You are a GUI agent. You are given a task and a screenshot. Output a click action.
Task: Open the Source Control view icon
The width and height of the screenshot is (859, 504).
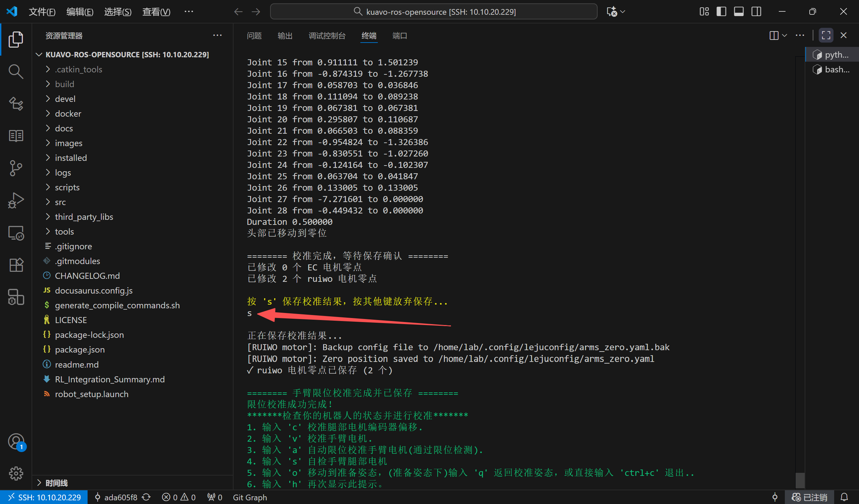tap(16, 168)
